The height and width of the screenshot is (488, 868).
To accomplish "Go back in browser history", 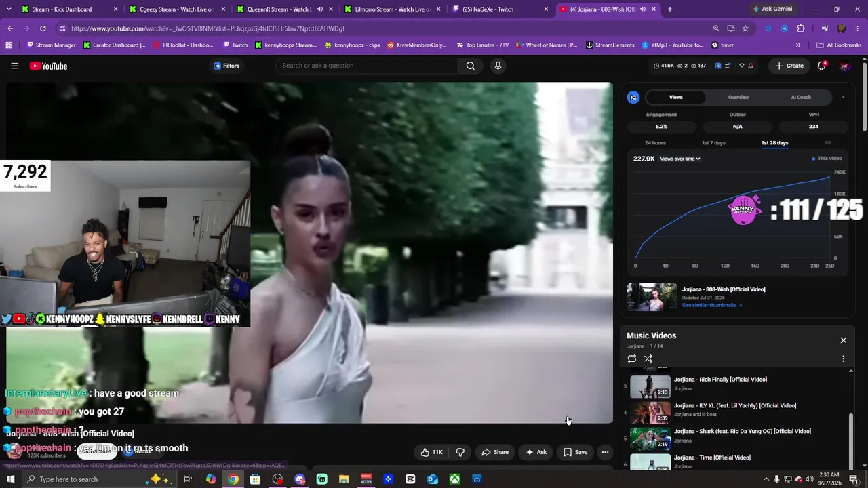I will pos(10,28).
